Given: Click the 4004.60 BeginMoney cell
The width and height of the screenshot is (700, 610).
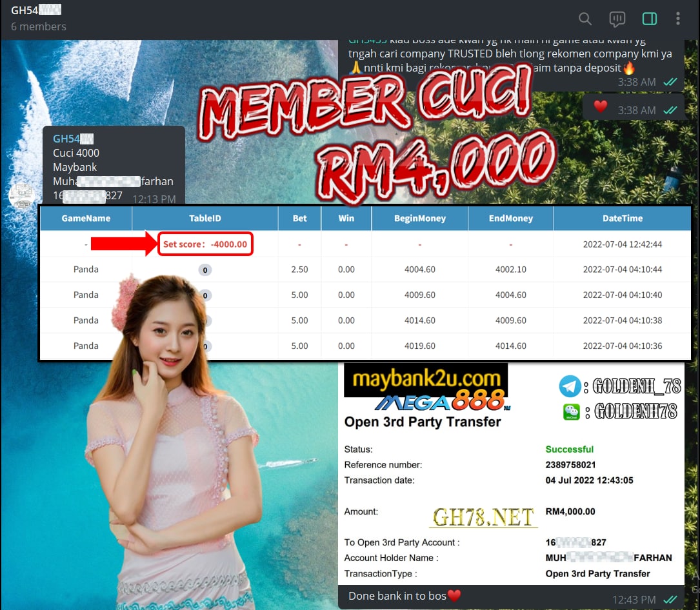Looking at the screenshot, I should (419, 270).
